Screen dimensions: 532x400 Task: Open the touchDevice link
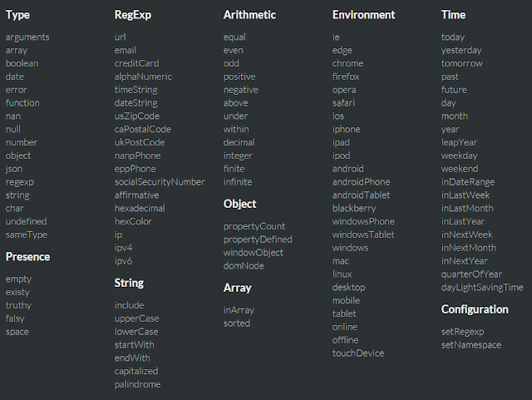(358, 353)
